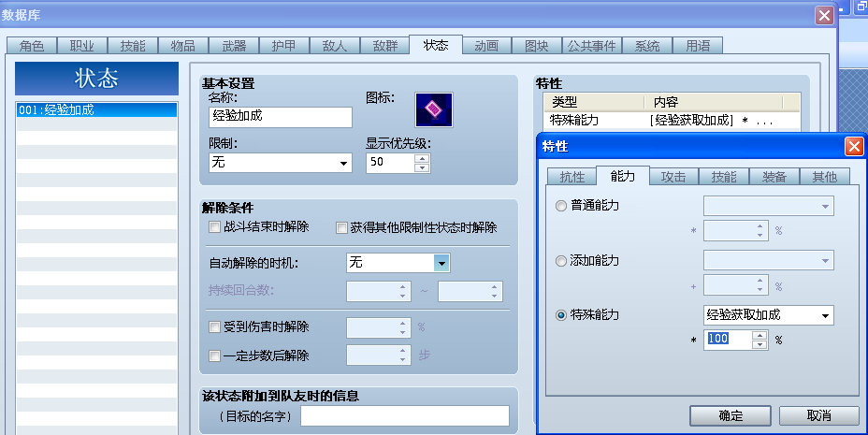Click the 100 percent value field

pyautogui.click(x=728, y=340)
